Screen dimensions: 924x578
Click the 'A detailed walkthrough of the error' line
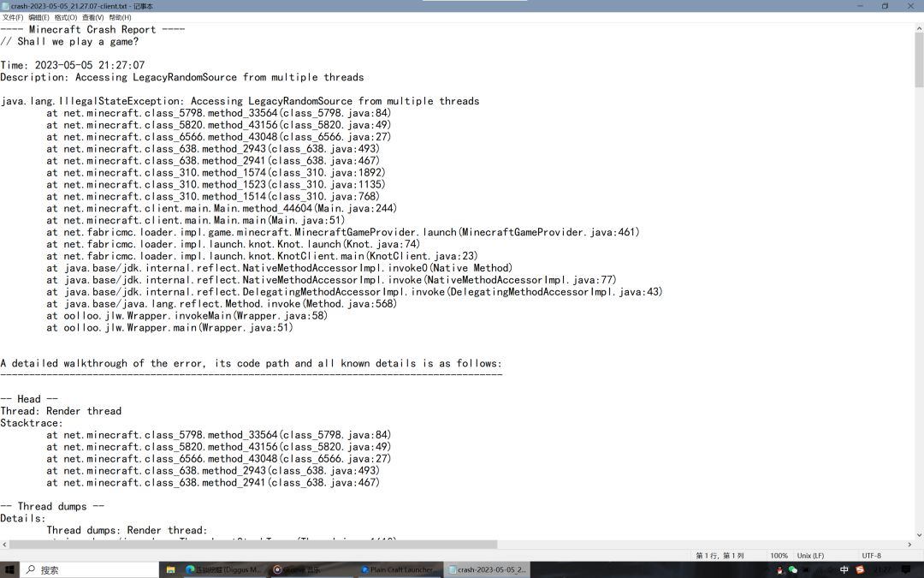[251, 363]
